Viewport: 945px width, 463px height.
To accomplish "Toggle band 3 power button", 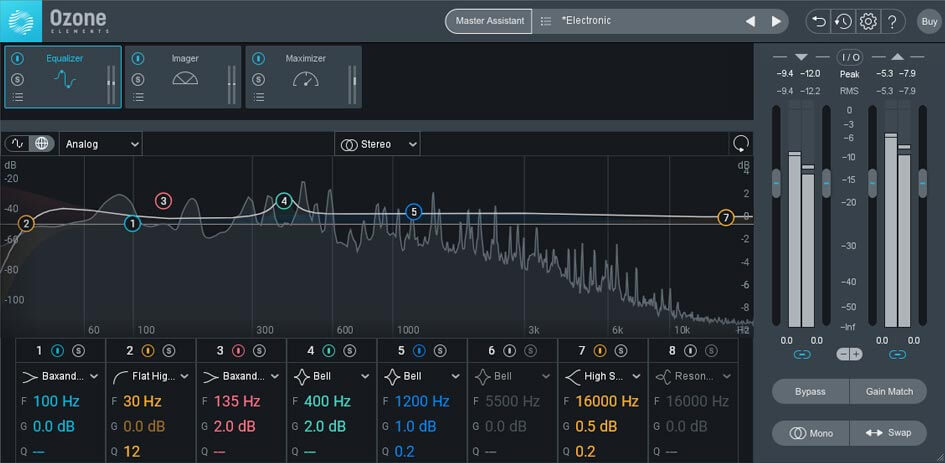I will click(x=239, y=350).
